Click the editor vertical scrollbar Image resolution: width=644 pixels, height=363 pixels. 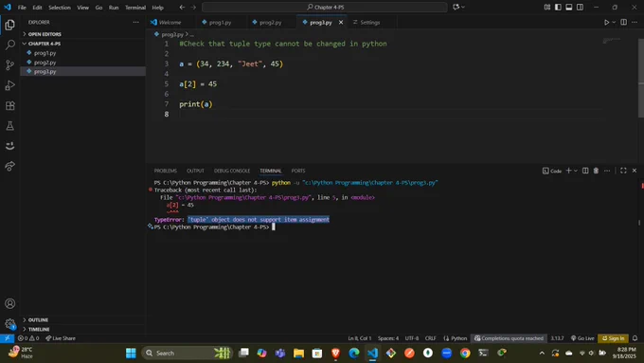coord(641,78)
